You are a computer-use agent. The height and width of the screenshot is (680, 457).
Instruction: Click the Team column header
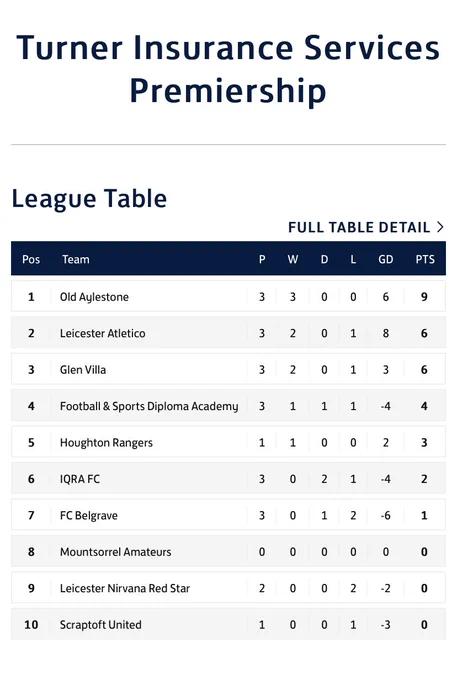click(x=75, y=259)
